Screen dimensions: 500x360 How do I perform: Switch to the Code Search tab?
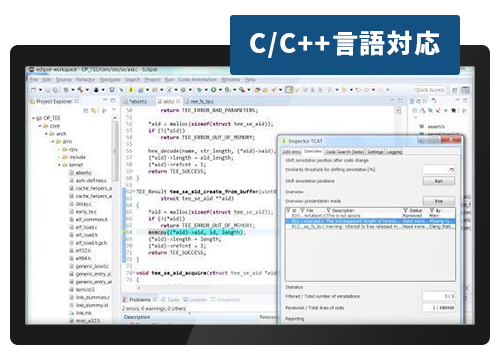345,152
